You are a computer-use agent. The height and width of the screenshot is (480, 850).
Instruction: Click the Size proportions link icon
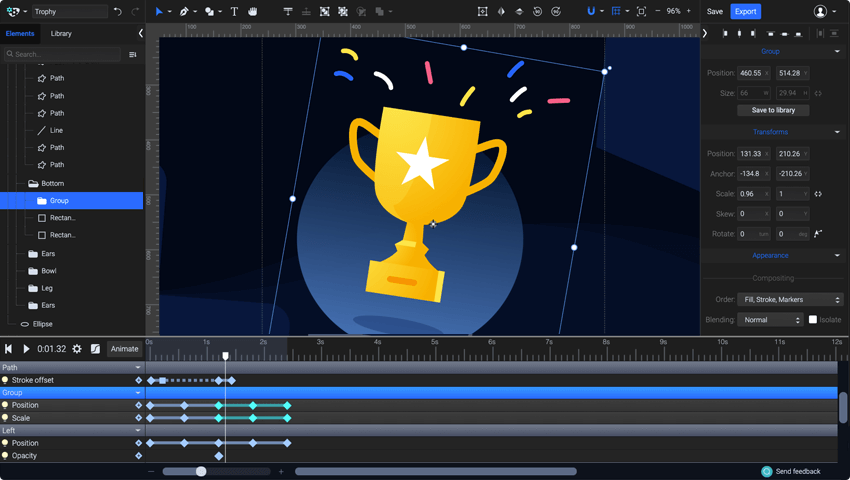818,93
